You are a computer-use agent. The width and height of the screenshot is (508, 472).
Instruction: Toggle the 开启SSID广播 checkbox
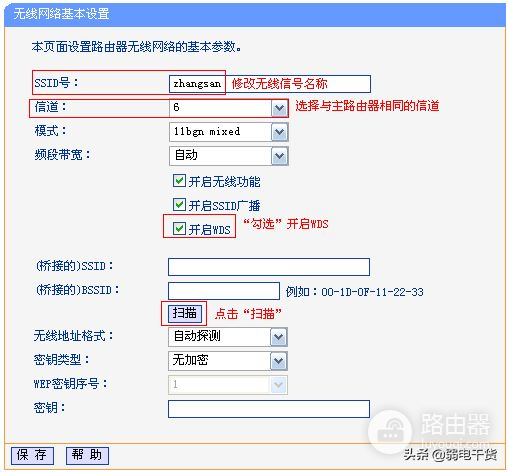[179, 205]
